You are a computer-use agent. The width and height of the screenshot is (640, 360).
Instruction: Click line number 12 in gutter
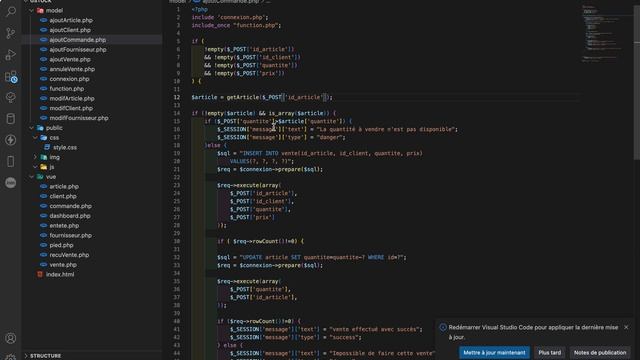click(x=176, y=97)
